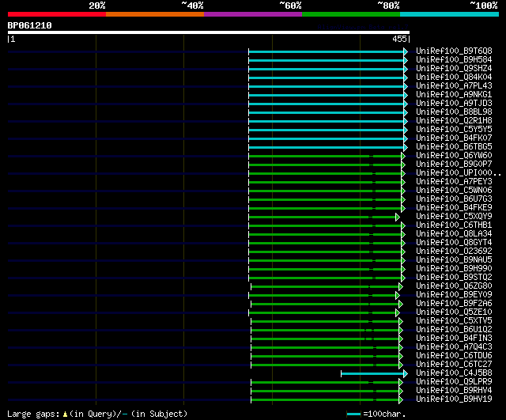
Task: Select the UniRef100_C6THB1 label
Action: click(x=454, y=225)
